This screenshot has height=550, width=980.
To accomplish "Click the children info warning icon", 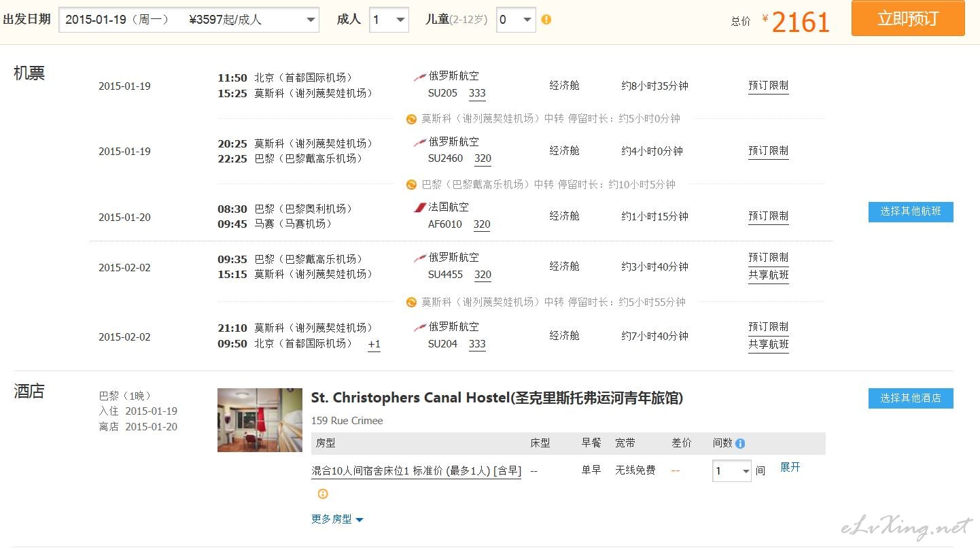I will tap(546, 20).
